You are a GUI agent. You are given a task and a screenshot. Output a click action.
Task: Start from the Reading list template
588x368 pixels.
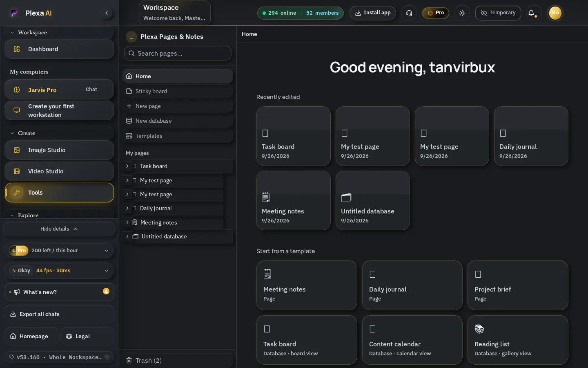pos(518,340)
